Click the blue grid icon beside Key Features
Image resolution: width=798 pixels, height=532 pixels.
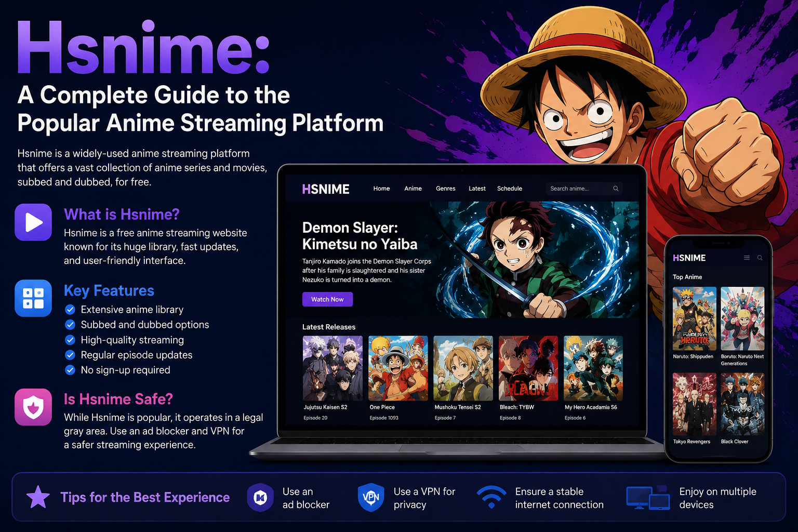tap(33, 298)
